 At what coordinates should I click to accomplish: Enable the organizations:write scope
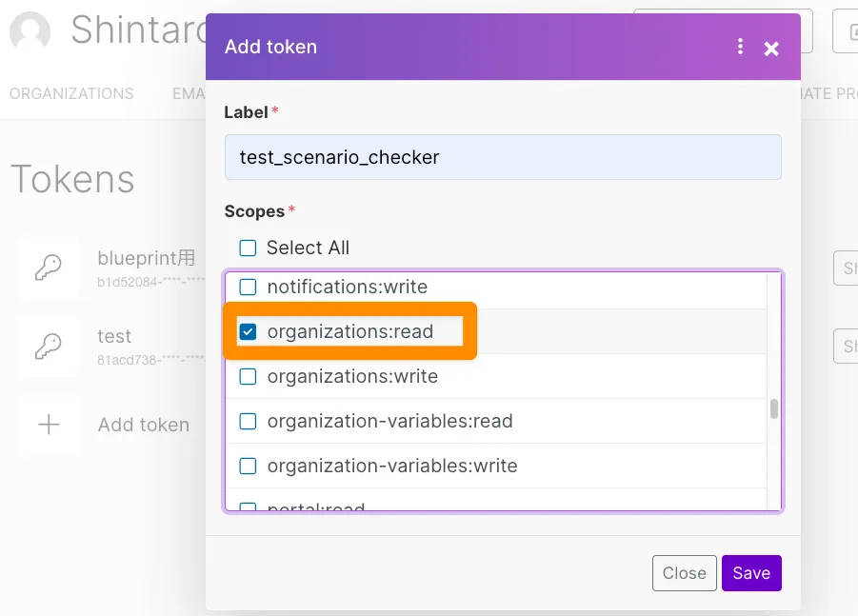coord(248,376)
